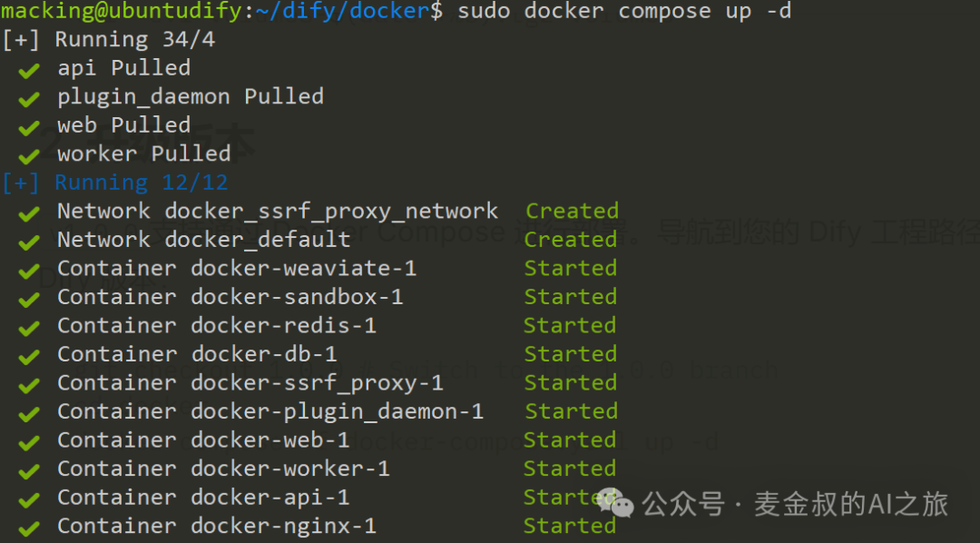
Task: Select the checkmark for Network docker_default
Action: pyautogui.click(x=29, y=242)
